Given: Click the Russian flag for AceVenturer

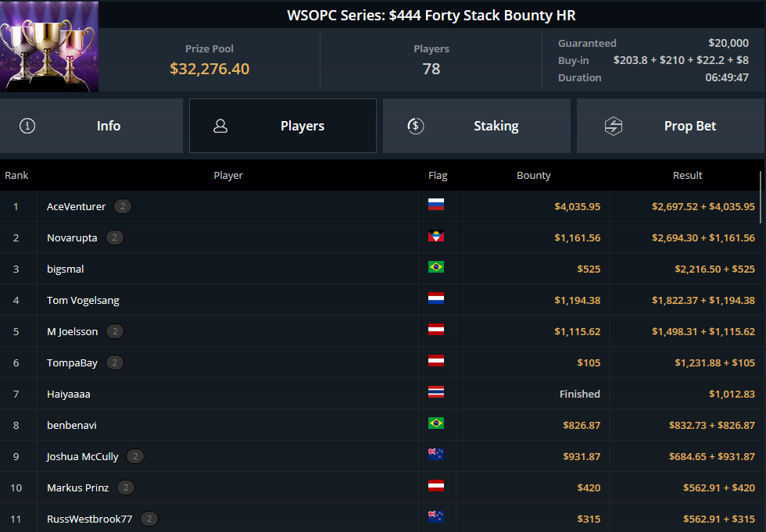Looking at the screenshot, I should [x=436, y=204].
